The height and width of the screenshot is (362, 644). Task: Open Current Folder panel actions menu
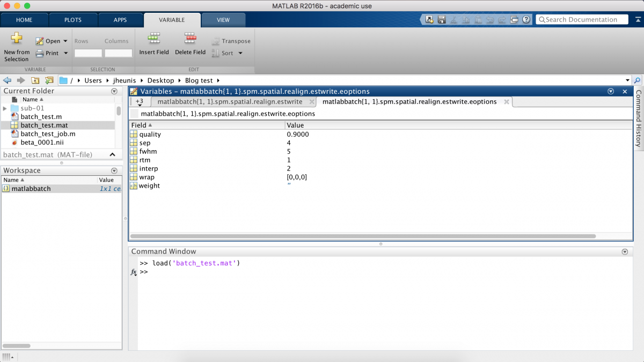tap(114, 91)
